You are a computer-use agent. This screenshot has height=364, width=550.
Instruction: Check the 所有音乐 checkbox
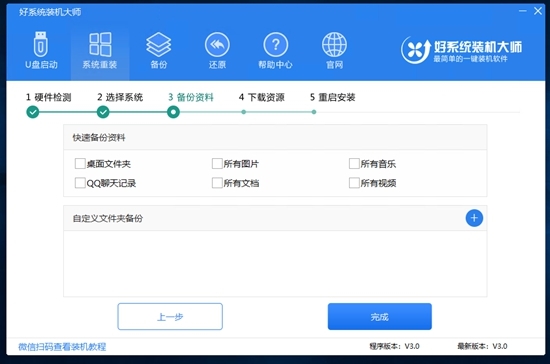(x=354, y=163)
